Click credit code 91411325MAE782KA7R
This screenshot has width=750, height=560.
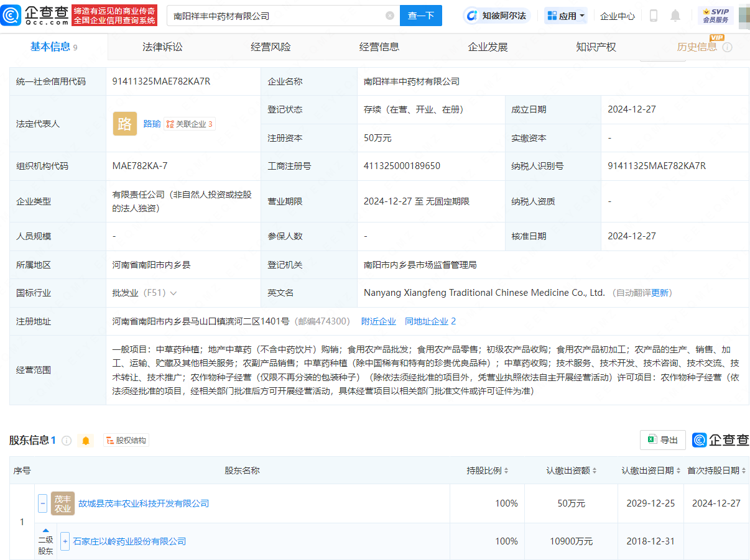point(162,81)
